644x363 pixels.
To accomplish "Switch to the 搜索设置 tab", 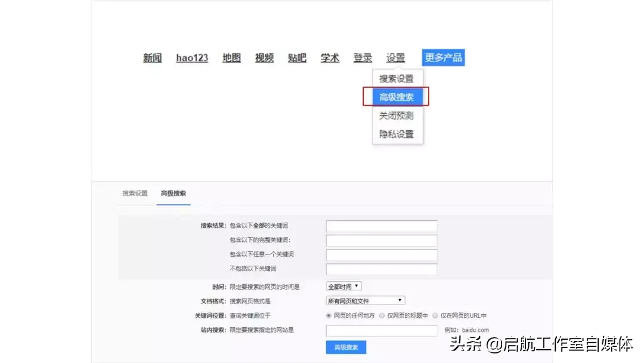I will (x=134, y=193).
